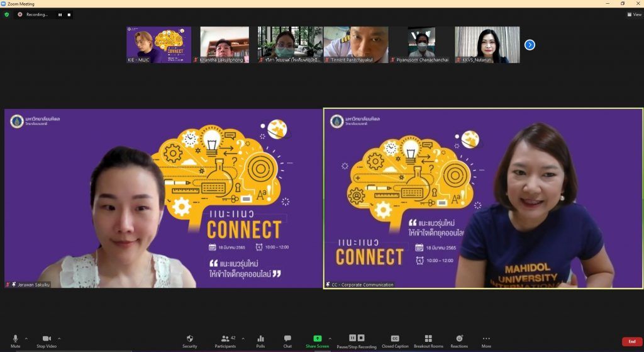This screenshot has height=352, width=644.
Task: Select the KKVS_Nutanun participant thumbnail
Action: click(x=487, y=45)
